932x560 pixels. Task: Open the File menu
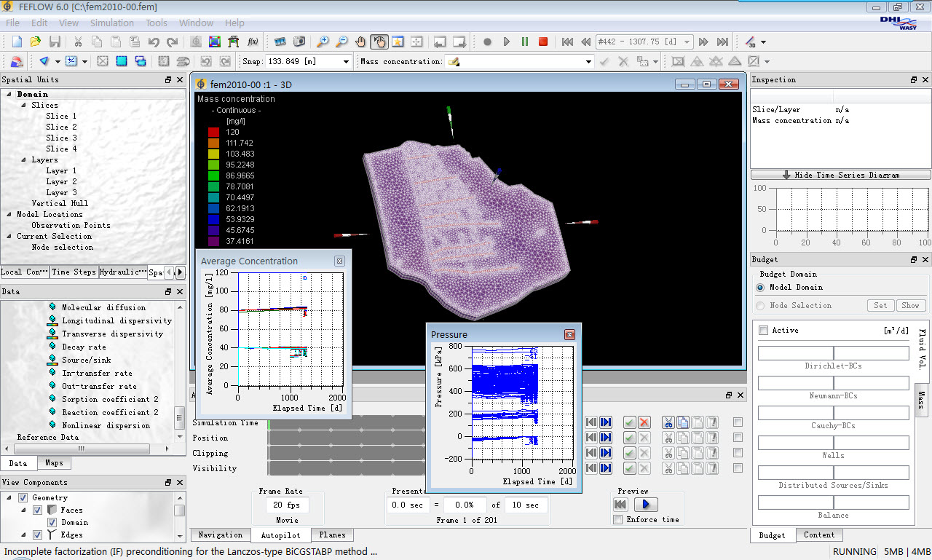[x=13, y=23]
